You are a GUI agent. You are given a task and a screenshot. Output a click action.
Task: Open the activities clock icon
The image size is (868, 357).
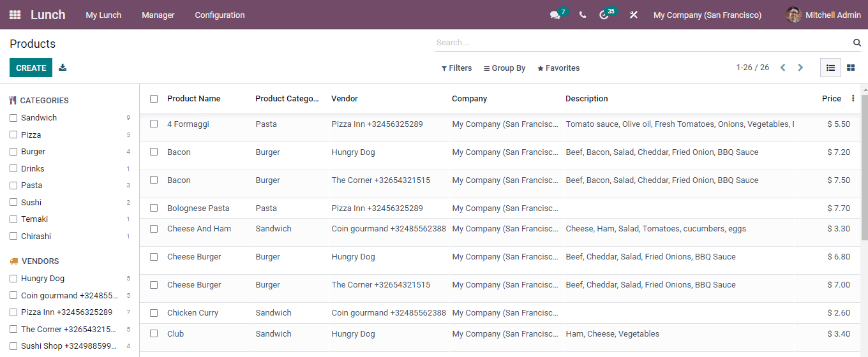tap(604, 15)
